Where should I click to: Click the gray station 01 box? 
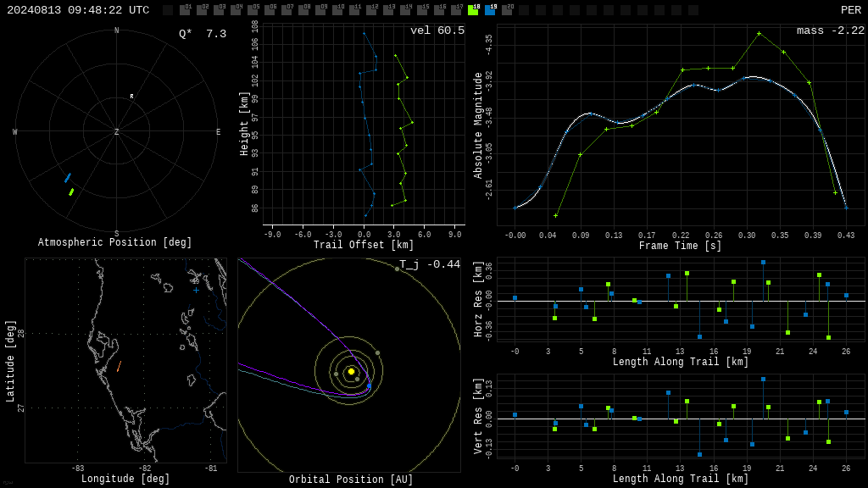pyautogui.click(x=185, y=10)
